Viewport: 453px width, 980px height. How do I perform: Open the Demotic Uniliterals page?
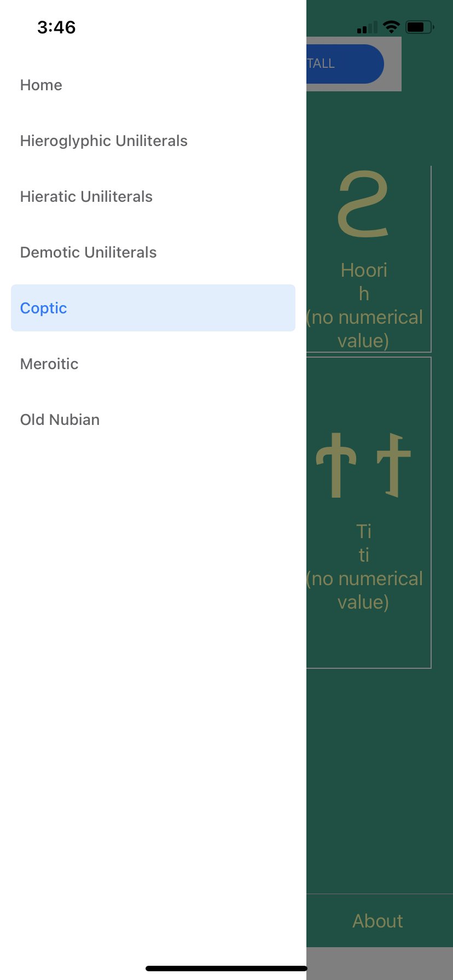[x=89, y=253]
